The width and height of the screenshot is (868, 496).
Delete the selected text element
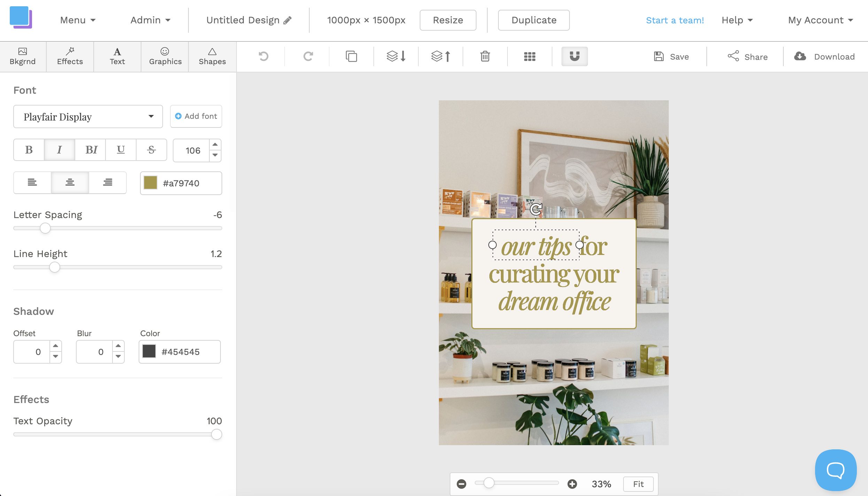[x=485, y=56]
